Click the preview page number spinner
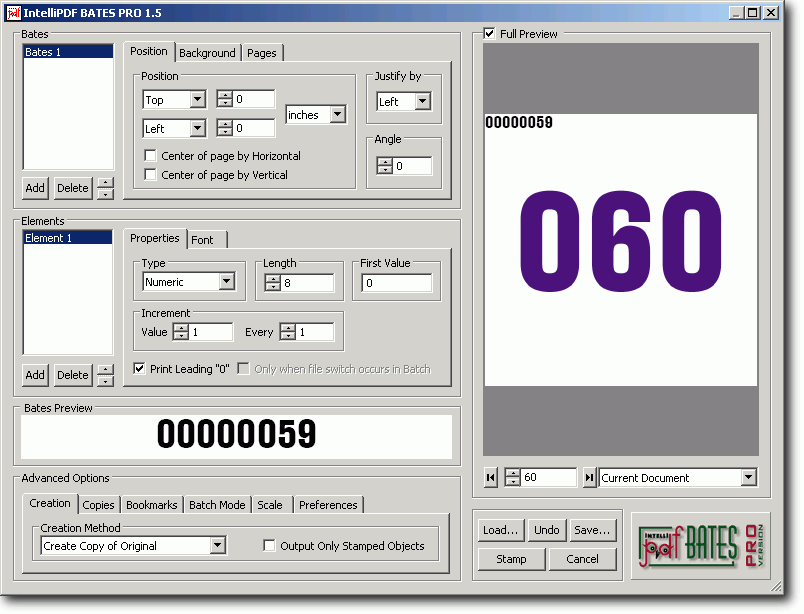Viewport: 804px width, 614px height. tap(513, 478)
